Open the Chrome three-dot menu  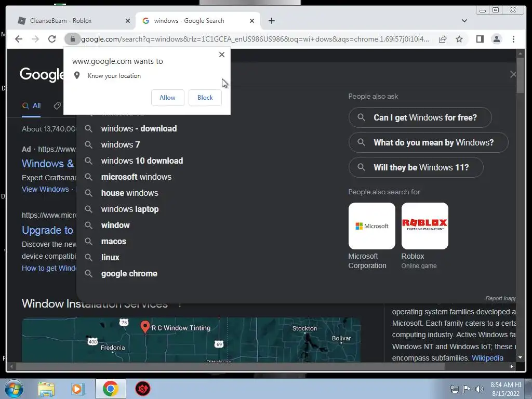[x=513, y=39]
